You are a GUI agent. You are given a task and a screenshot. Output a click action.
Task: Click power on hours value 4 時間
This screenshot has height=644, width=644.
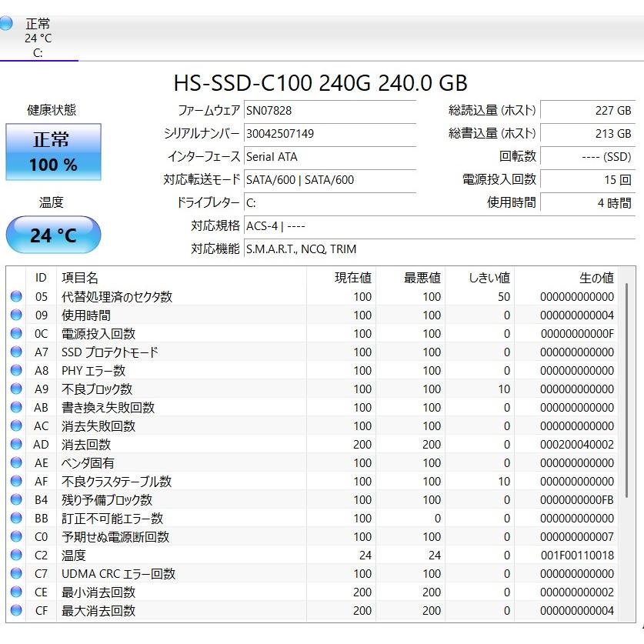coord(588,202)
